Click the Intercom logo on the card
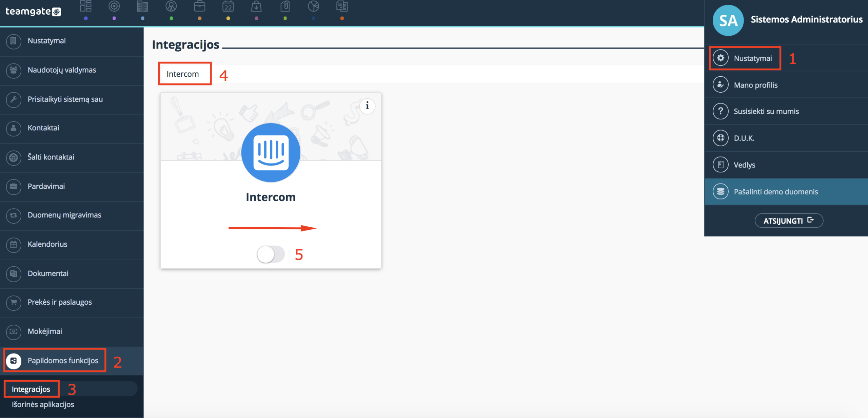This screenshot has width=868, height=418. [271, 152]
